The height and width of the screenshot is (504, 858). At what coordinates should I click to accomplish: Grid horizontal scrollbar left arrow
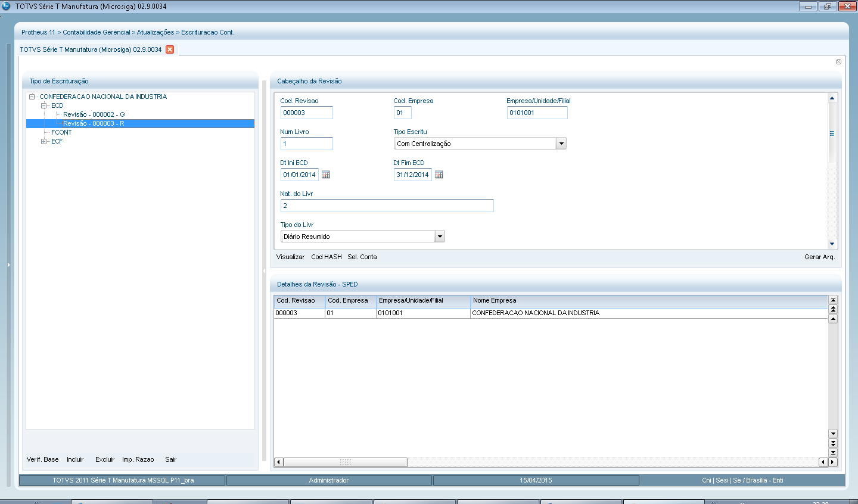pos(278,462)
